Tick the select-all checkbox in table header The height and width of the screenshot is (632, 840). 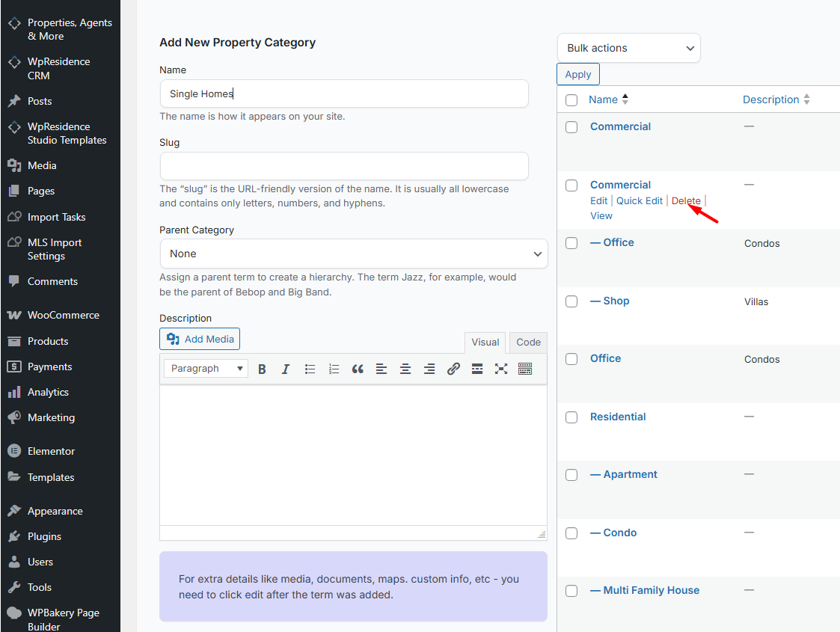(571, 100)
